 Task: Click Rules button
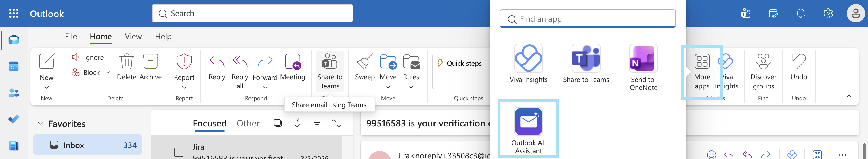point(411,67)
